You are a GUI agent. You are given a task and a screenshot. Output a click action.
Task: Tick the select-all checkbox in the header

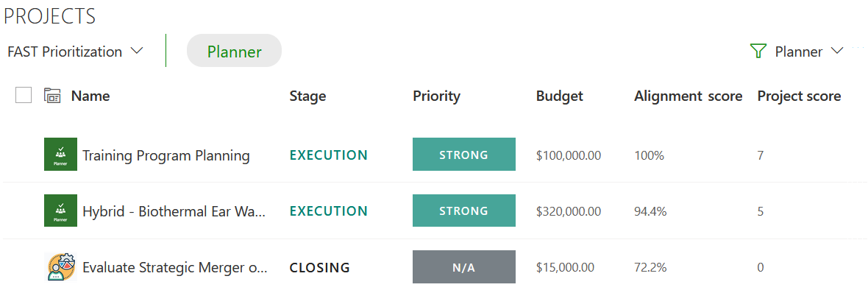point(24,95)
